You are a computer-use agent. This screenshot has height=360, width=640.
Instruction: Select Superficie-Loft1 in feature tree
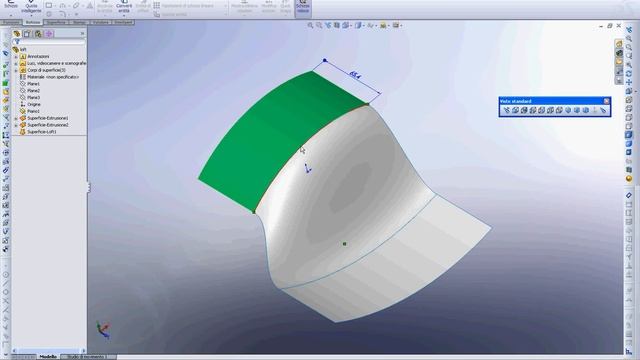tap(41, 132)
